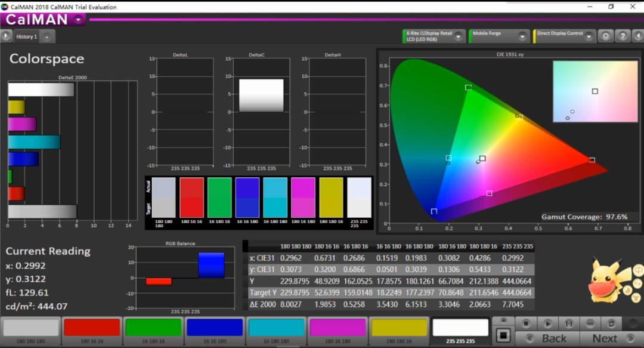The width and height of the screenshot is (644, 348).
Task: Expand Mobile Forge source dropdown
Action: 522,36
